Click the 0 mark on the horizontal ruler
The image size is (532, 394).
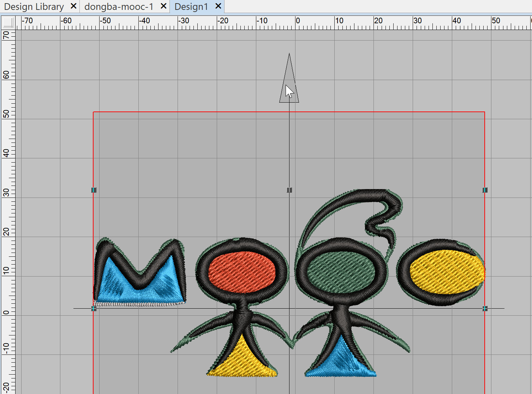(x=298, y=21)
